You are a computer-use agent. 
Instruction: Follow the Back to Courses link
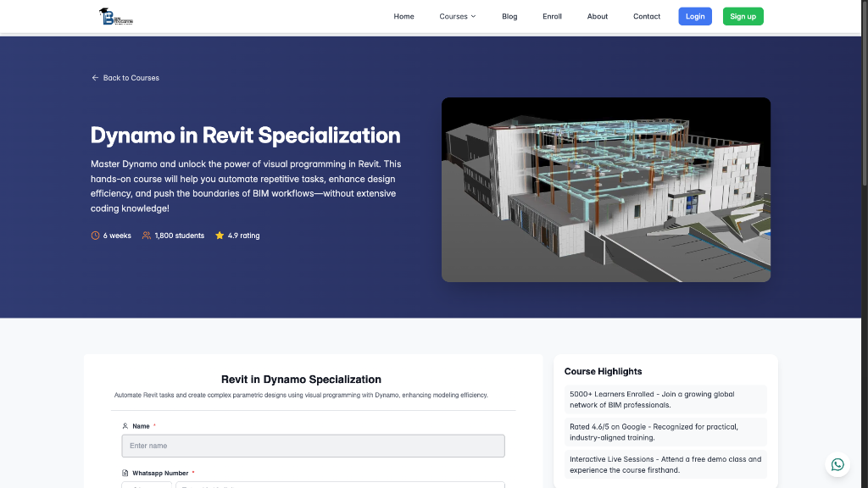tap(131, 77)
